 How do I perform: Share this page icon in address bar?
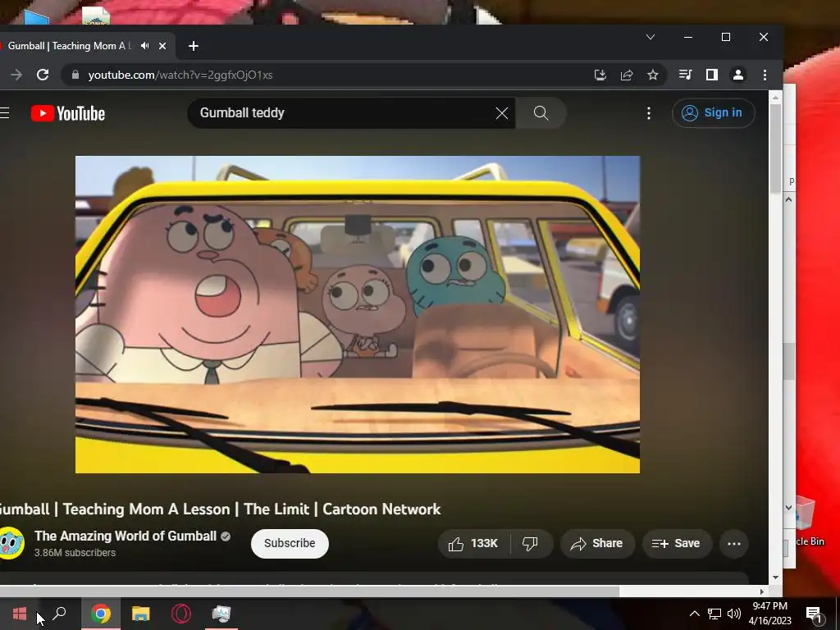[x=626, y=75]
